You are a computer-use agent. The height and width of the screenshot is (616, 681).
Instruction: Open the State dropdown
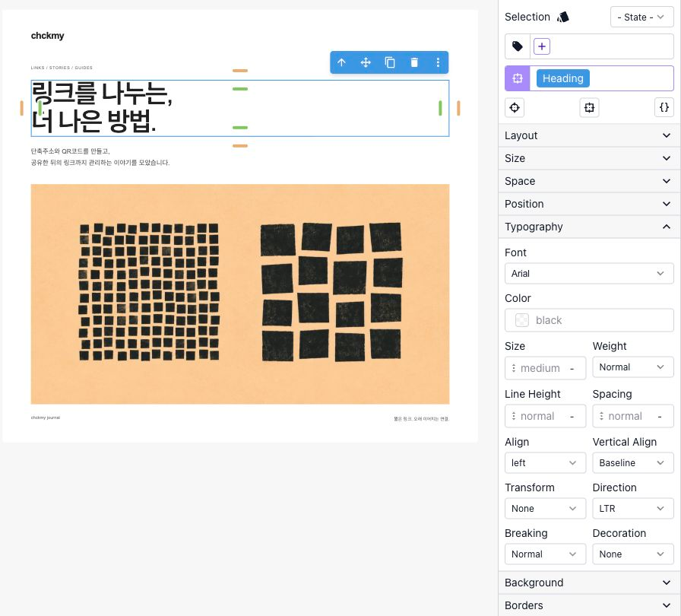[641, 17]
